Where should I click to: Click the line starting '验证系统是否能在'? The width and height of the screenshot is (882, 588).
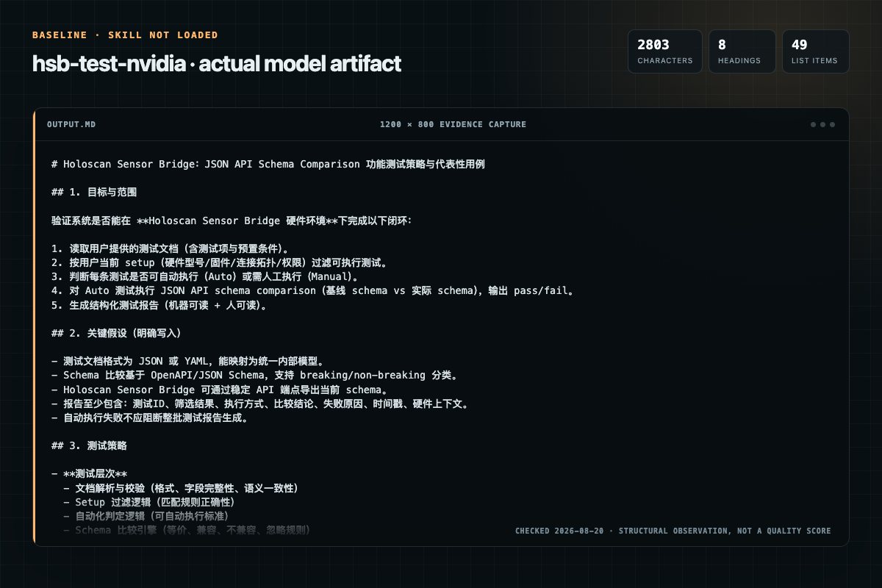232,220
